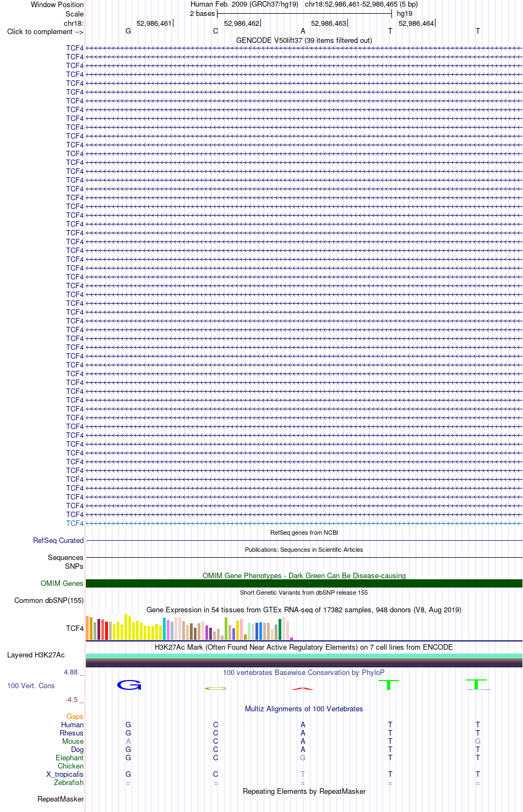Click the Layered H3K27Ac signal band

(x=304, y=660)
